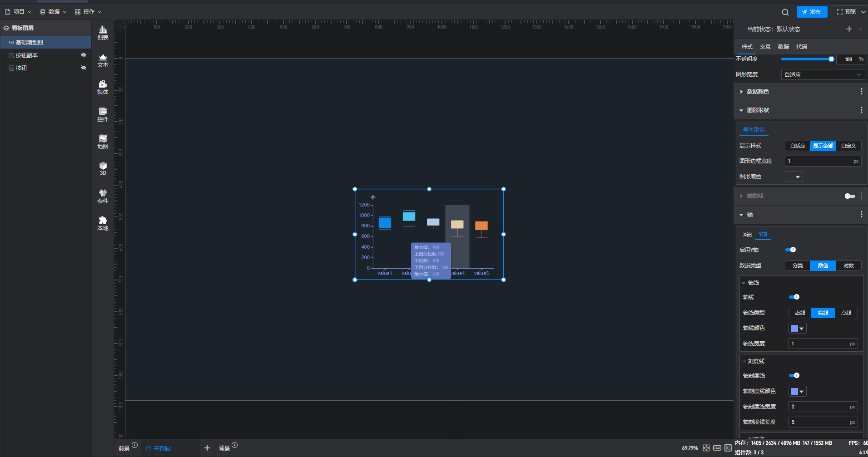This screenshot has width=868, height=457.
Task: Select 虚线 axis line type
Action: [x=800, y=313]
